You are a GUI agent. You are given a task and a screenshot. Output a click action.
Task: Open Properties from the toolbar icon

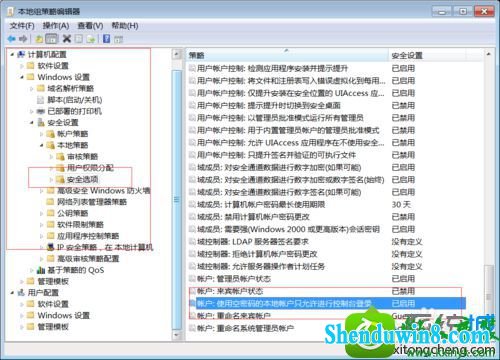[x=79, y=39]
